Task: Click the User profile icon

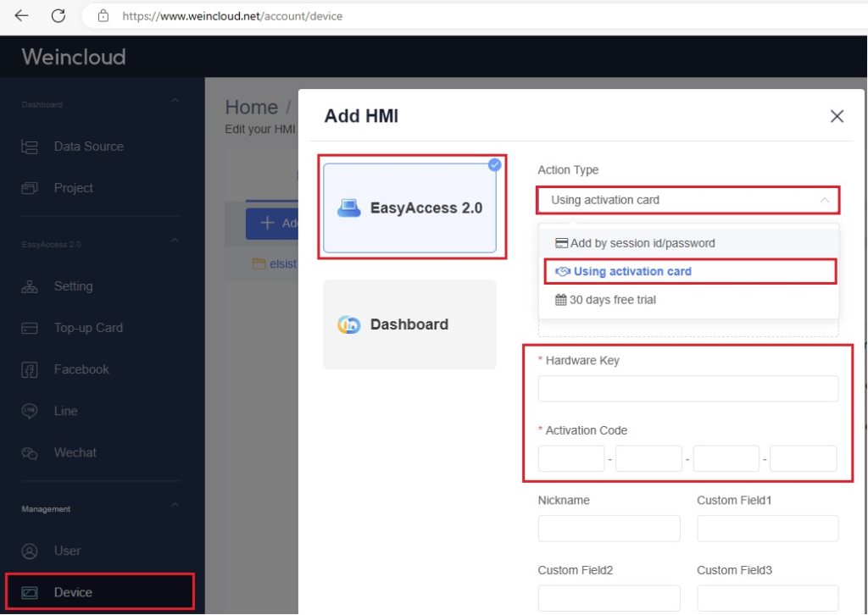Action: coord(30,551)
